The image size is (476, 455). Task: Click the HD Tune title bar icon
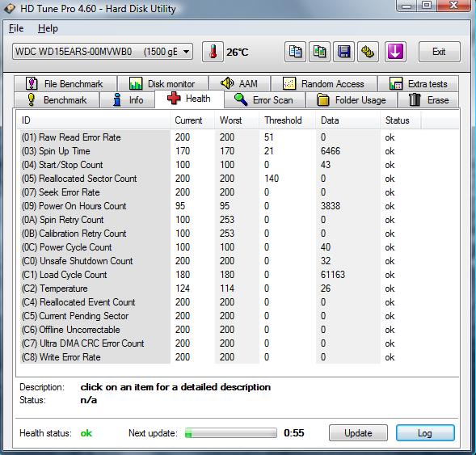pos(10,8)
